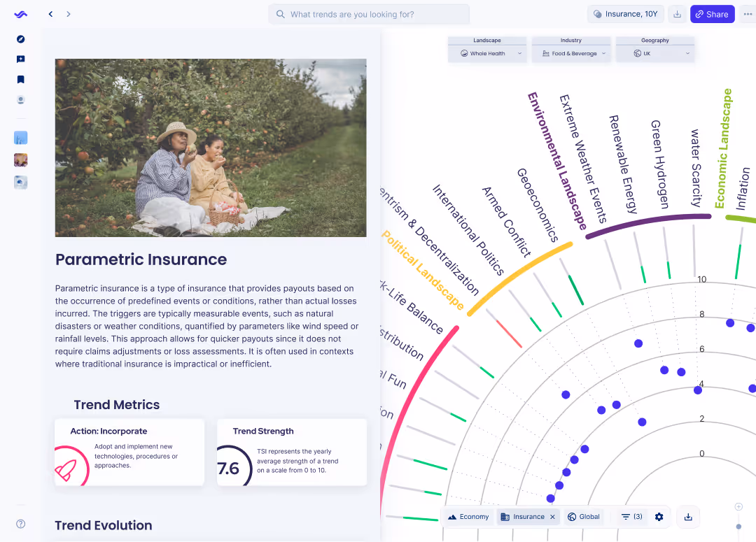756x542 pixels.
Task: Select the Extreme Weather Events trend label
Action: click(x=582, y=159)
